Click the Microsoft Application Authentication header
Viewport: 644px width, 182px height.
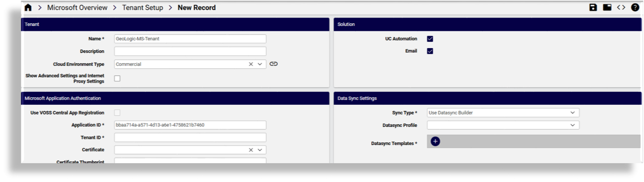pyautogui.click(x=175, y=98)
